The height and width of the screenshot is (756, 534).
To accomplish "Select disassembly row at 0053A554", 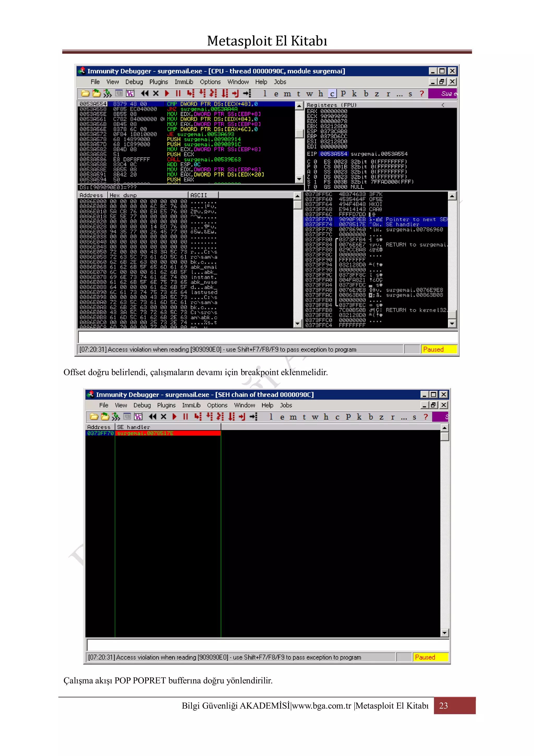I will point(186,104).
